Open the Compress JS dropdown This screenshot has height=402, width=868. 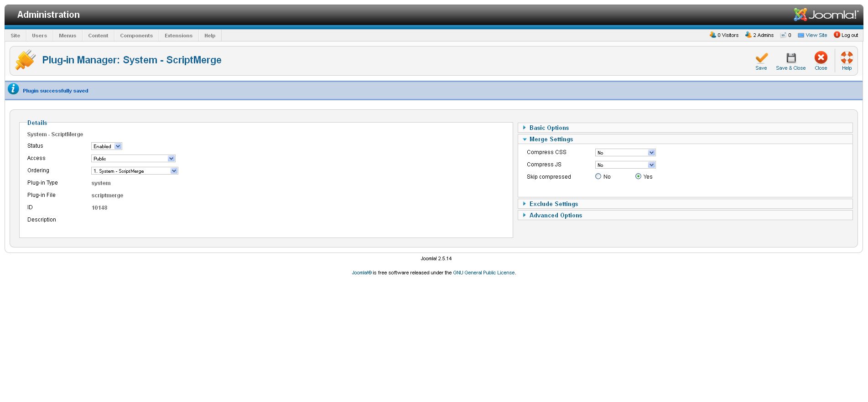pos(625,165)
